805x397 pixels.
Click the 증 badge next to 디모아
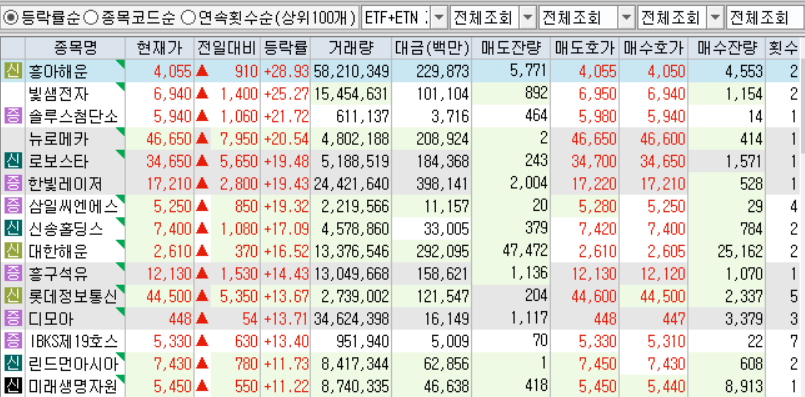13,319
